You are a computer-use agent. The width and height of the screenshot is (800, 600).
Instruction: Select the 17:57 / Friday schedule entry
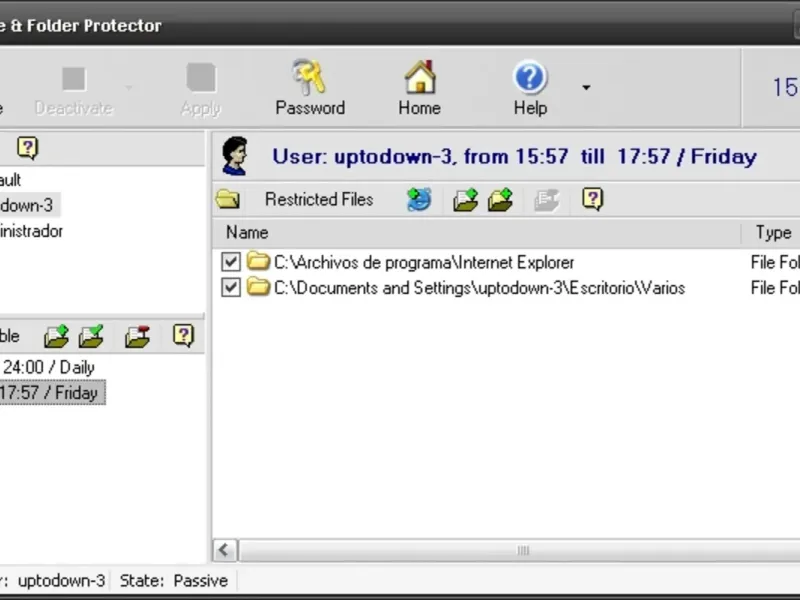pos(52,393)
